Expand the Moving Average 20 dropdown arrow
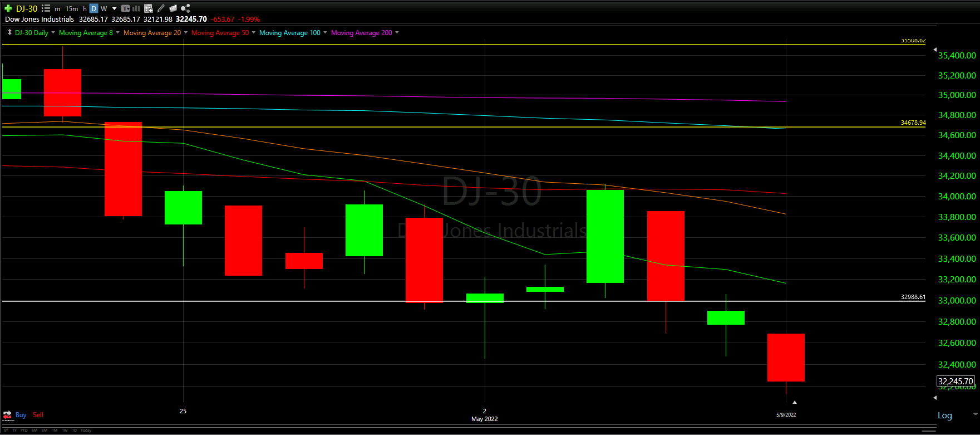This screenshot has width=980, height=435. pyautogui.click(x=186, y=32)
